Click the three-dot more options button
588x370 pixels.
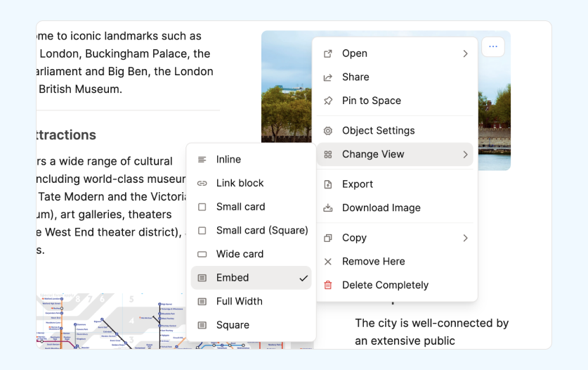pos(493,46)
